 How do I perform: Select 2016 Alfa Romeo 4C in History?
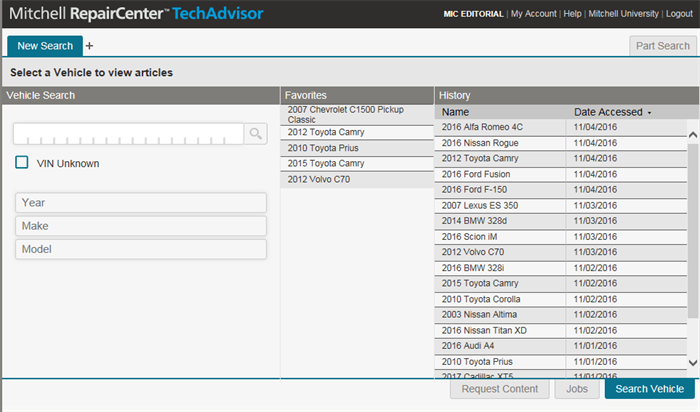500,127
